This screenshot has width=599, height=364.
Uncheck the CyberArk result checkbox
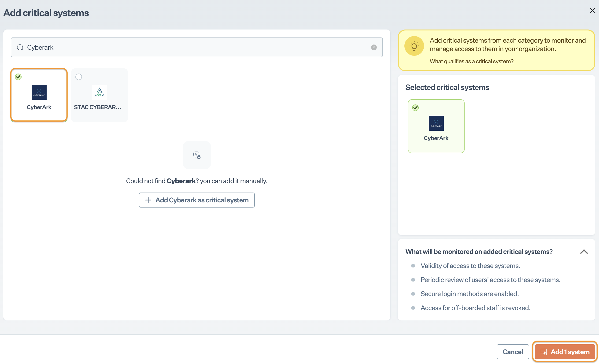[18, 77]
